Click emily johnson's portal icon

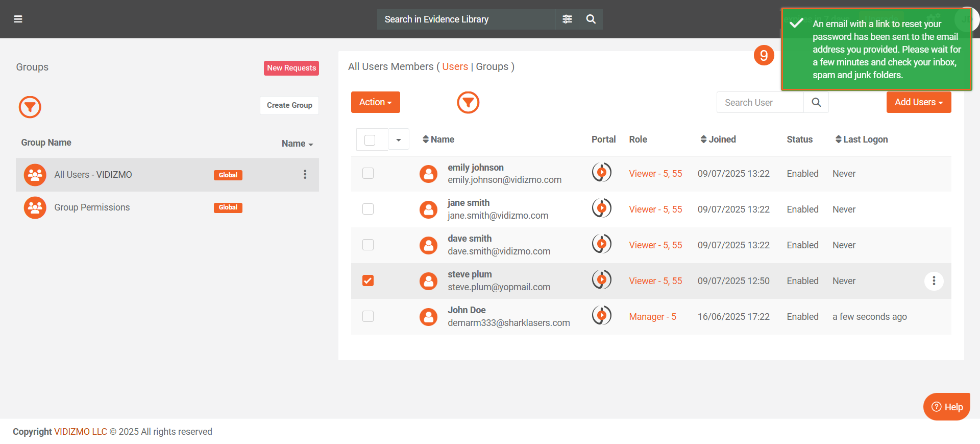click(x=602, y=173)
